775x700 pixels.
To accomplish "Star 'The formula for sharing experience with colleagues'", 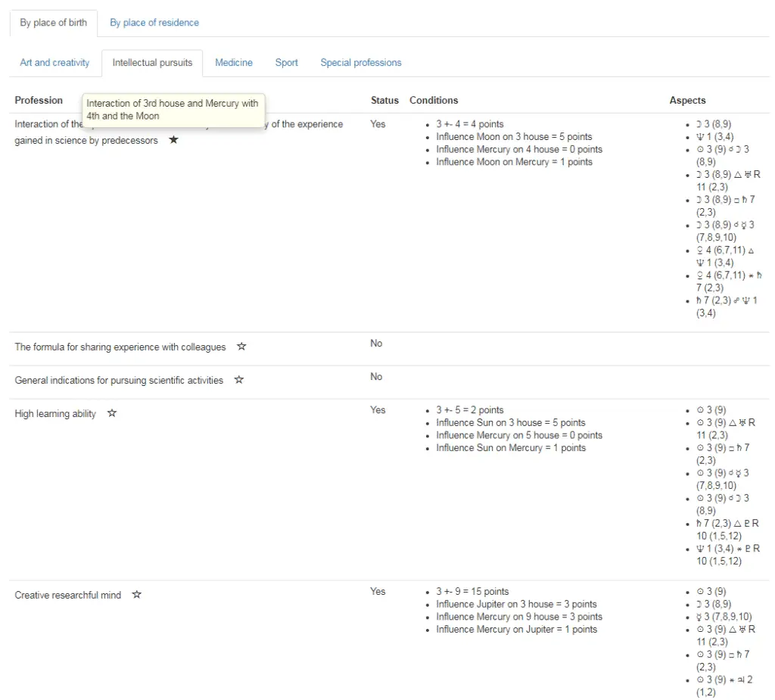I will pos(241,347).
